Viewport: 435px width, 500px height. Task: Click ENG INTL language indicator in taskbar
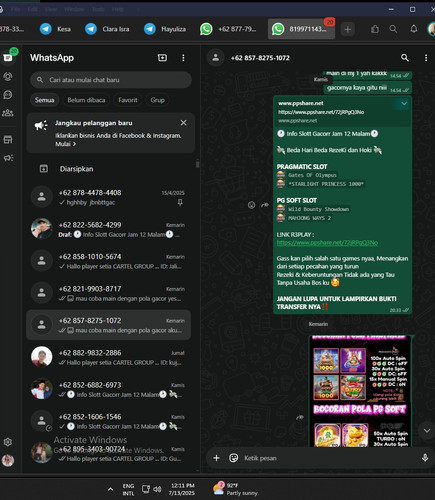128,489
